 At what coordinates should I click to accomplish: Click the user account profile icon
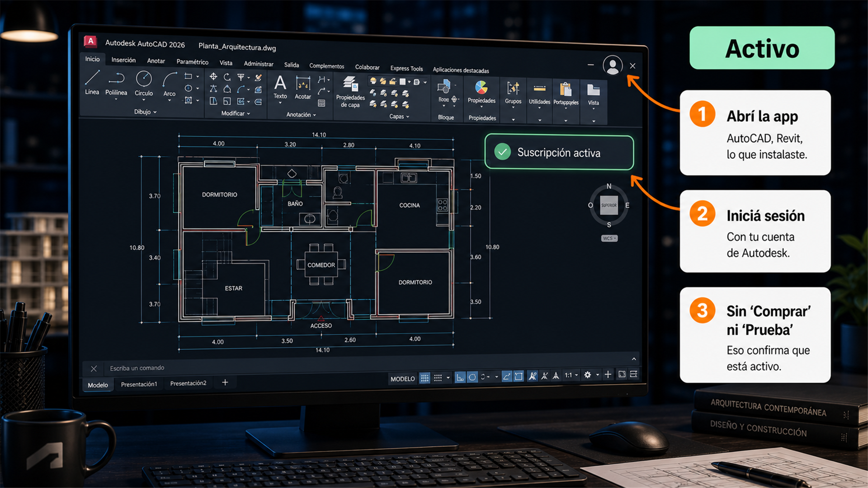point(613,66)
